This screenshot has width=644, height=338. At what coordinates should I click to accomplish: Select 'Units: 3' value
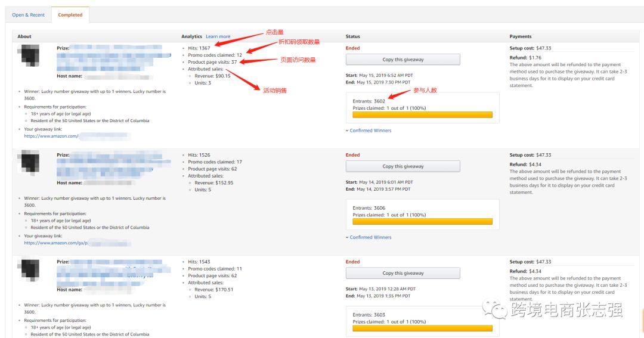[203, 83]
